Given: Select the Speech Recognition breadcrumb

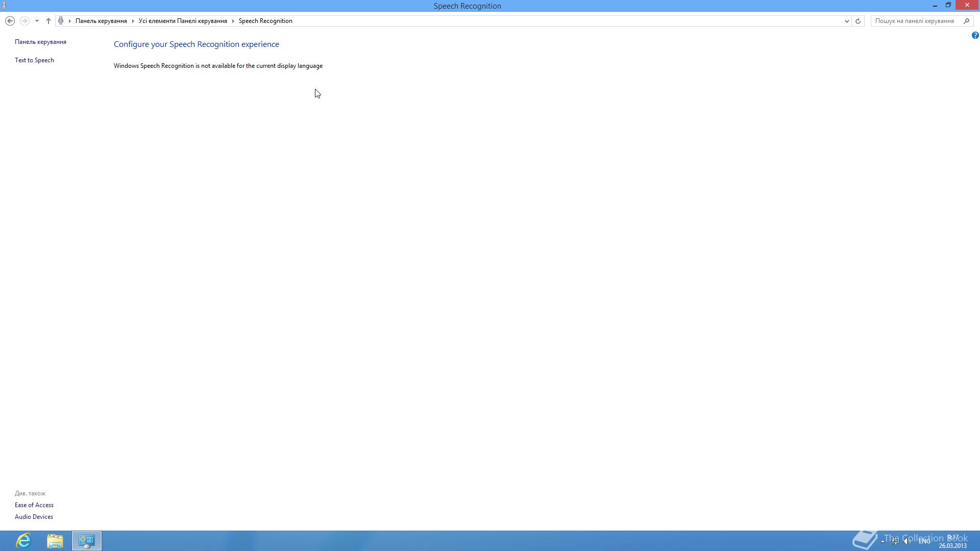Looking at the screenshot, I should [265, 21].
